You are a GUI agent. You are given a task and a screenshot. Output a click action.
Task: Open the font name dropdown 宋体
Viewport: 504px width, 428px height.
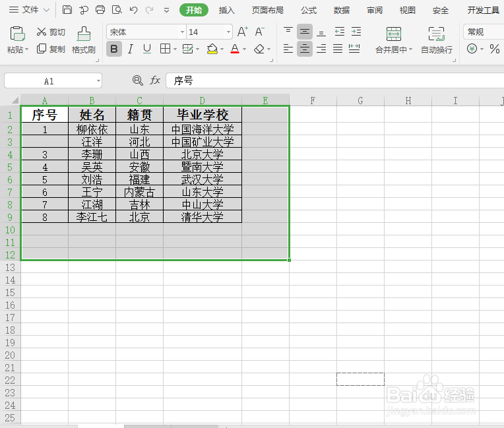182,32
